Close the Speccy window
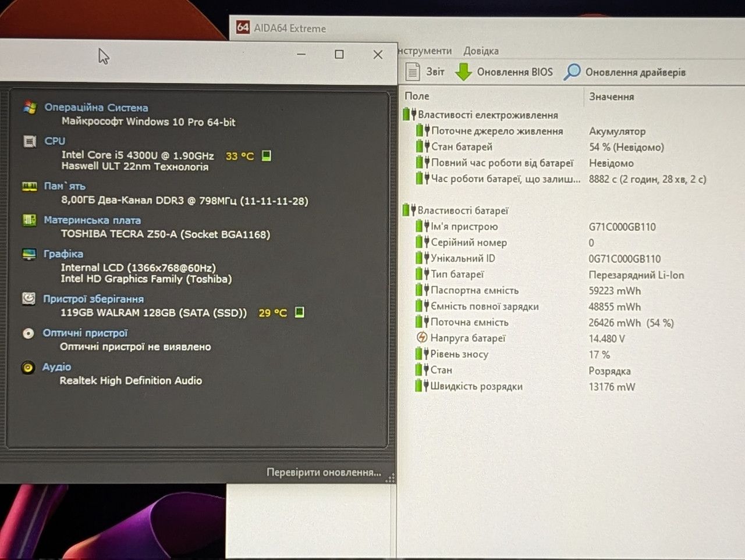This screenshot has height=560, width=745. pyautogui.click(x=378, y=54)
